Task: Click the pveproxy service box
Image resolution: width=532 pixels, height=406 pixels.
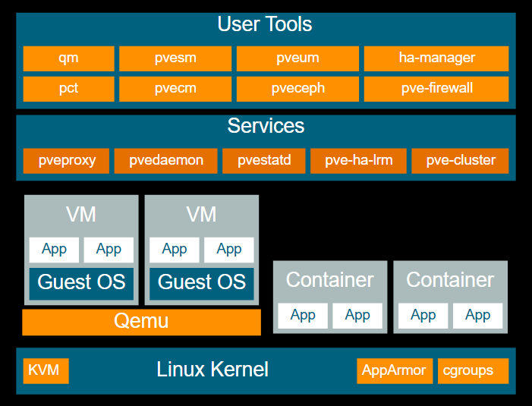Action: (65, 161)
